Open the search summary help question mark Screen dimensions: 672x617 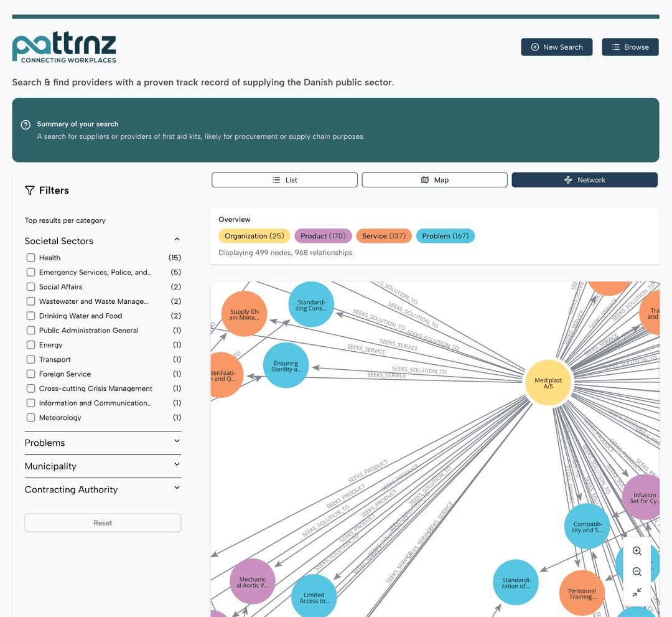[25, 124]
